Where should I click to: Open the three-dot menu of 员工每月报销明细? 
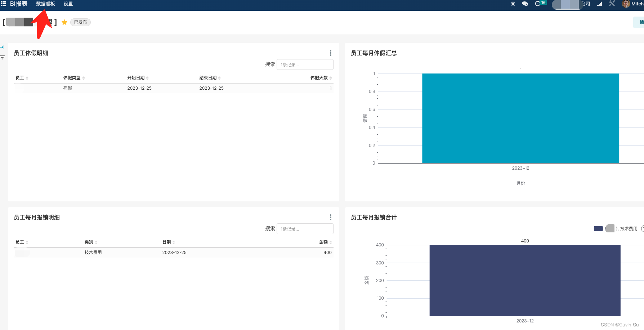(x=330, y=217)
